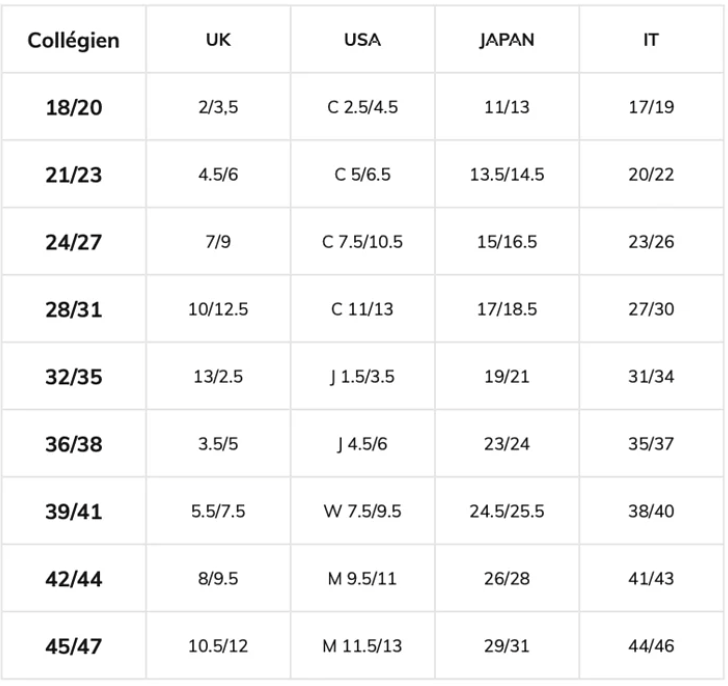This screenshot has width=728, height=686.
Task: Select the USA value M 11.5/13
Action: click(x=362, y=646)
